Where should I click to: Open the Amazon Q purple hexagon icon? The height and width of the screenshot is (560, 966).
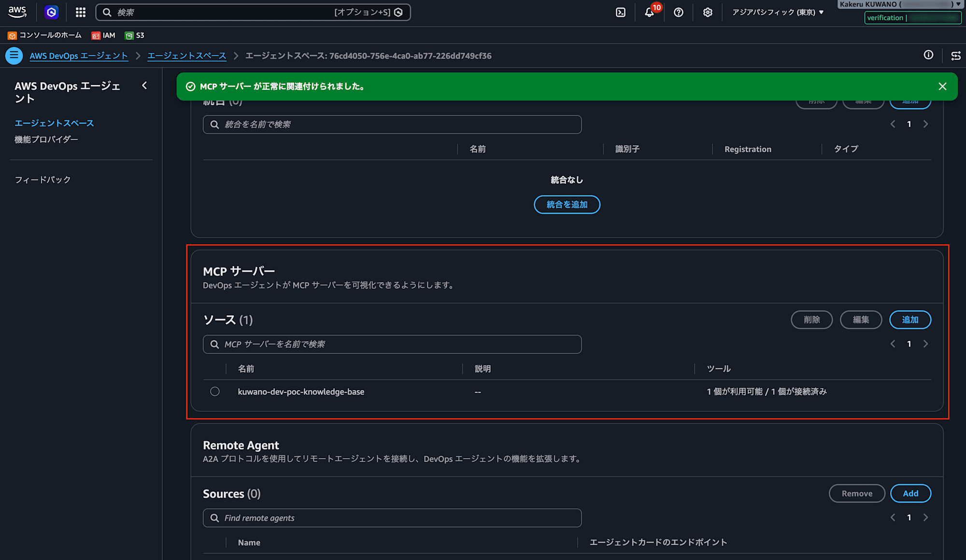(51, 12)
